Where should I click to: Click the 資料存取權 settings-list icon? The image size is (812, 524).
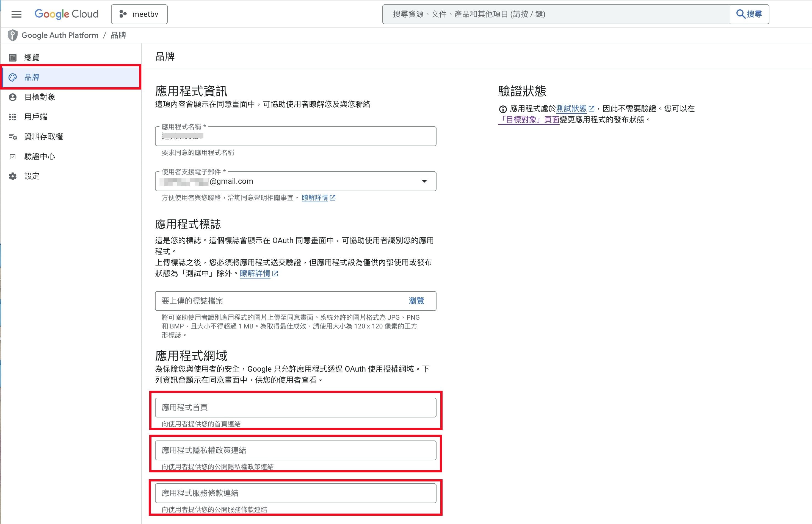13,137
